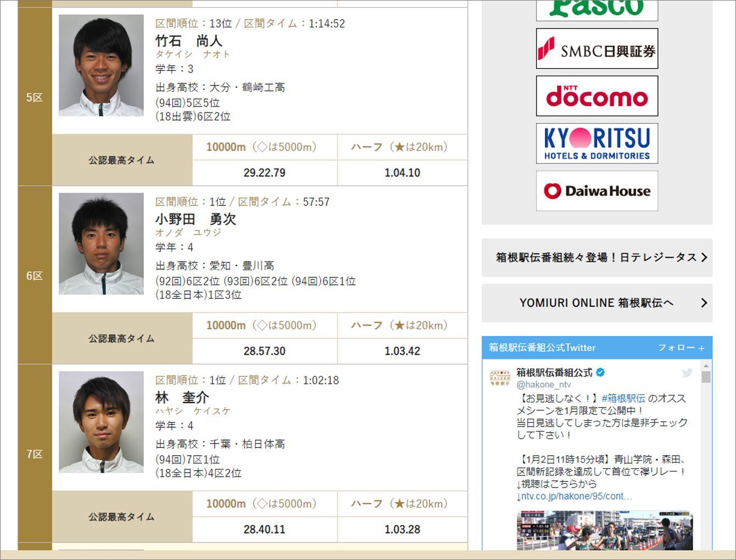The image size is (736, 560).
Task: Click the @hakone_ntv account handle
Action: 543,385
